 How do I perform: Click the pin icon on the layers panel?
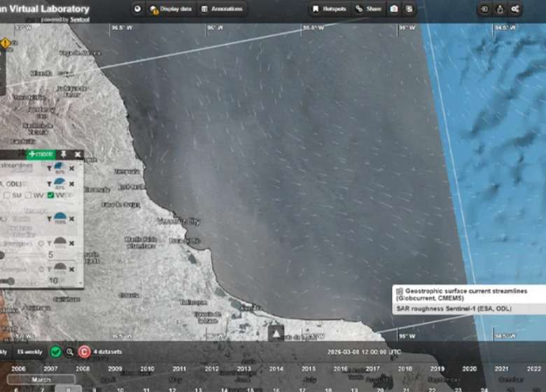pyautogui.click(x=64, y=154)
